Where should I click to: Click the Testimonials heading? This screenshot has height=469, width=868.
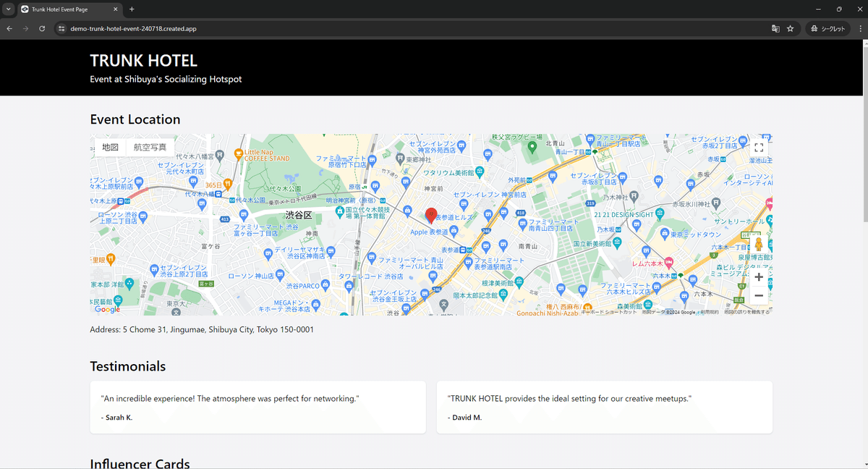point(128,366)
